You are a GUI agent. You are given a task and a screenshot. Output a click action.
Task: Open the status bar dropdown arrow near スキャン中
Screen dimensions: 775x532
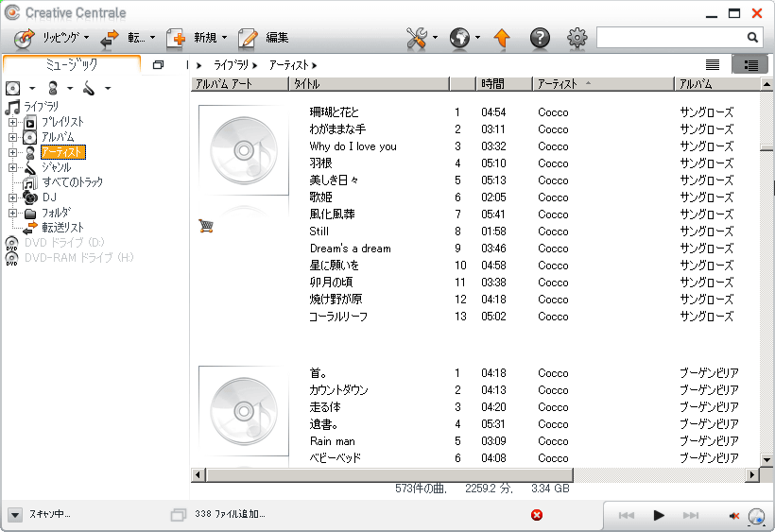15,515
